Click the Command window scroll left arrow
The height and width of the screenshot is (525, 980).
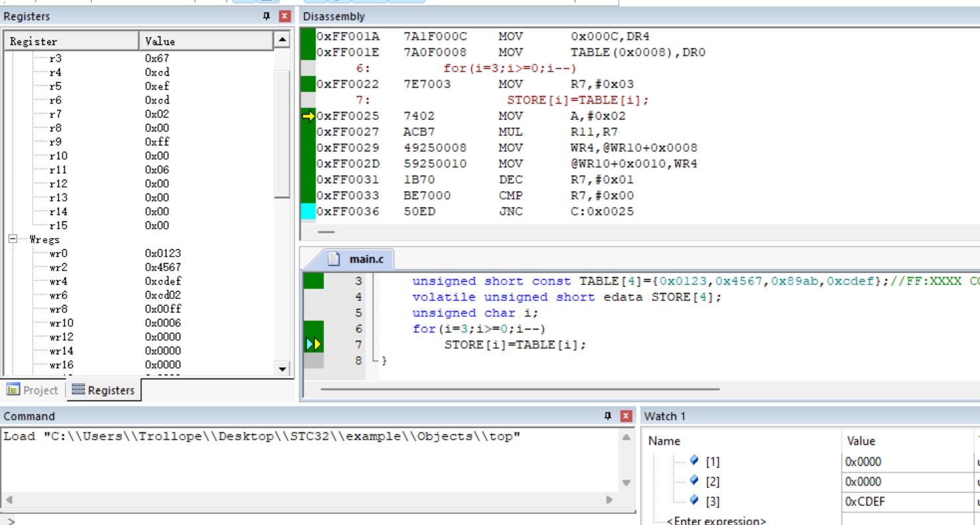click(x=9, y=500)
